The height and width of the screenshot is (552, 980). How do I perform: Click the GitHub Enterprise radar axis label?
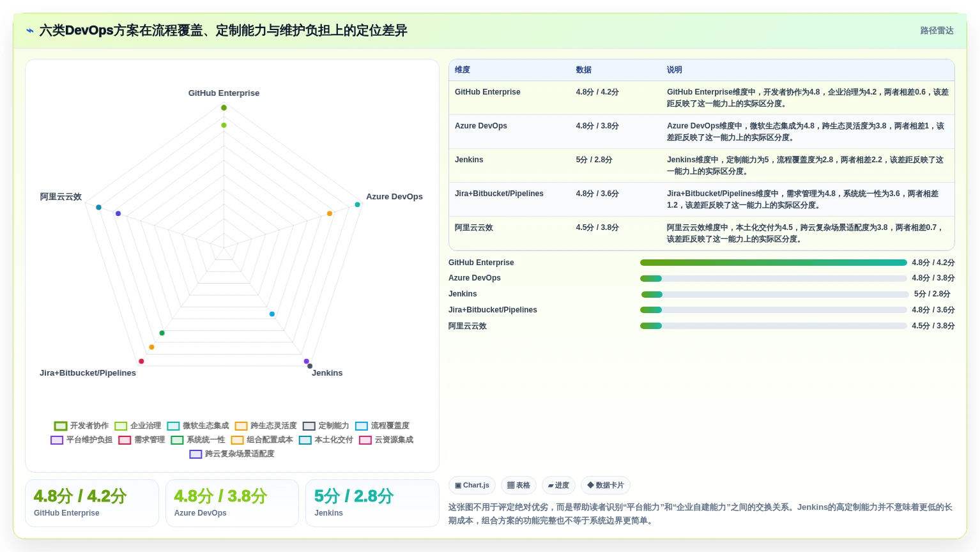[x=224, y=93]
